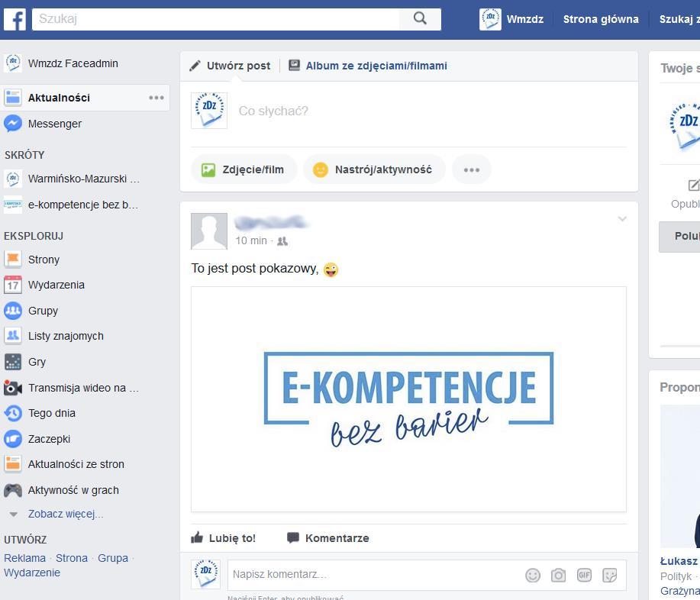Click the GIF icon in comment box
Viewport: 700px width, 600px height.
click(584, 575)
